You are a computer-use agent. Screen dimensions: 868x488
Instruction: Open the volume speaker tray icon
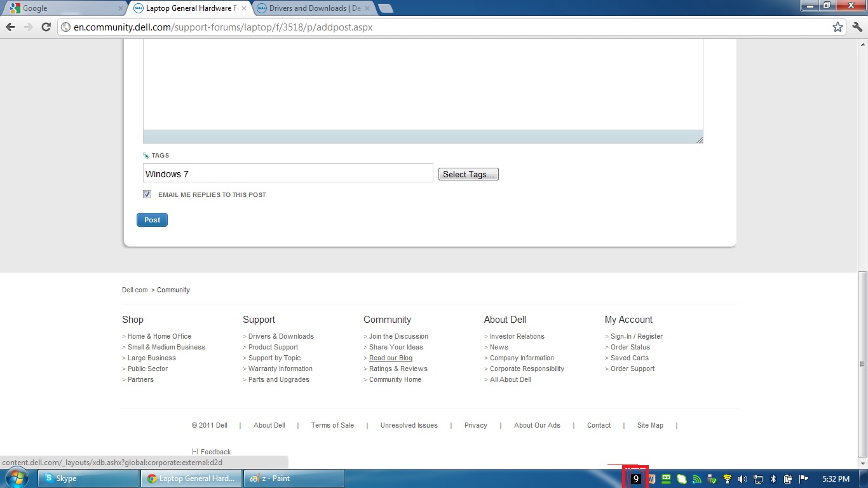(x=743, y=479)
